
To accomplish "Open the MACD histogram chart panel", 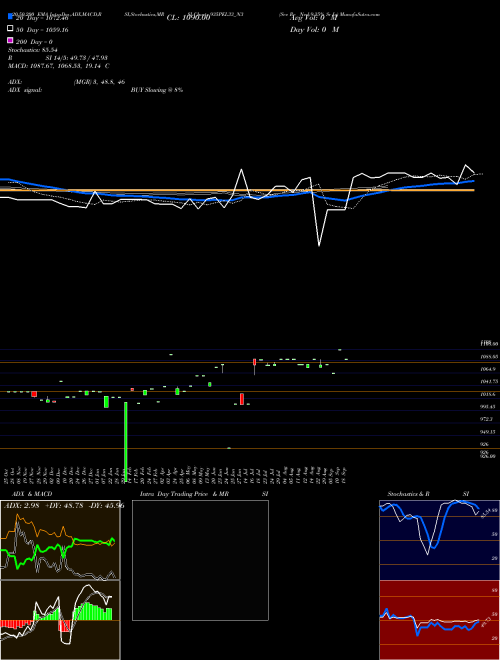I will 60,620.
